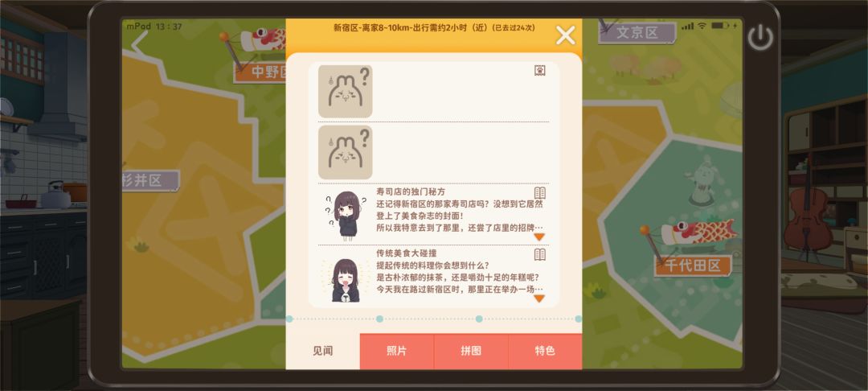The image size is (868, 391).
Task: Select the 见闻 tab
Action: pyautogui.click(x=323, y=351)
